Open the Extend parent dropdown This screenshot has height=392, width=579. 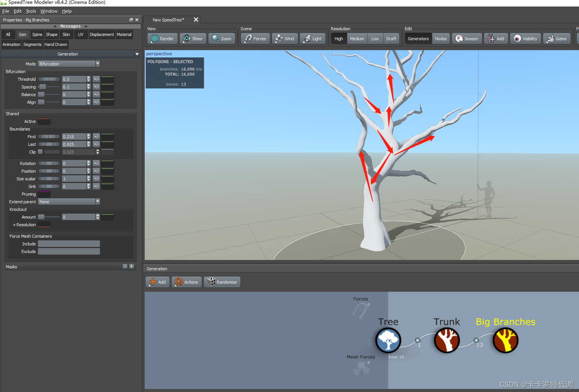point(69,202)
